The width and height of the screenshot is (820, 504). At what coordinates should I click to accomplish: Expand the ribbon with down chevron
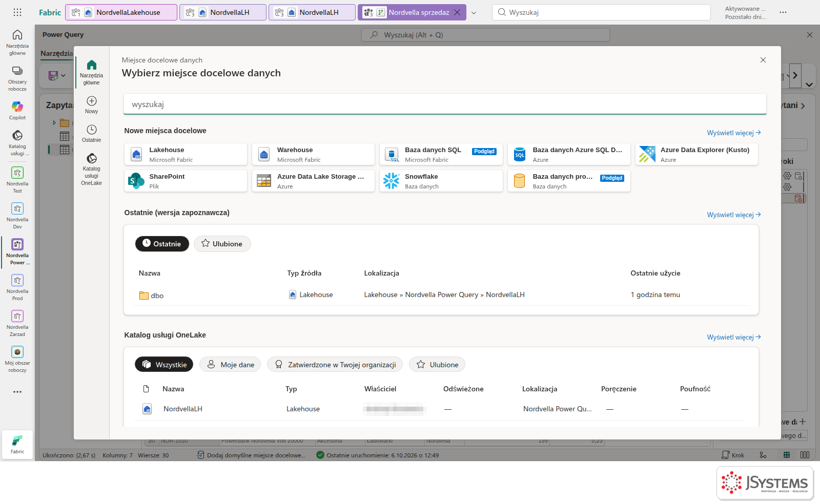[x=809, y=85]
